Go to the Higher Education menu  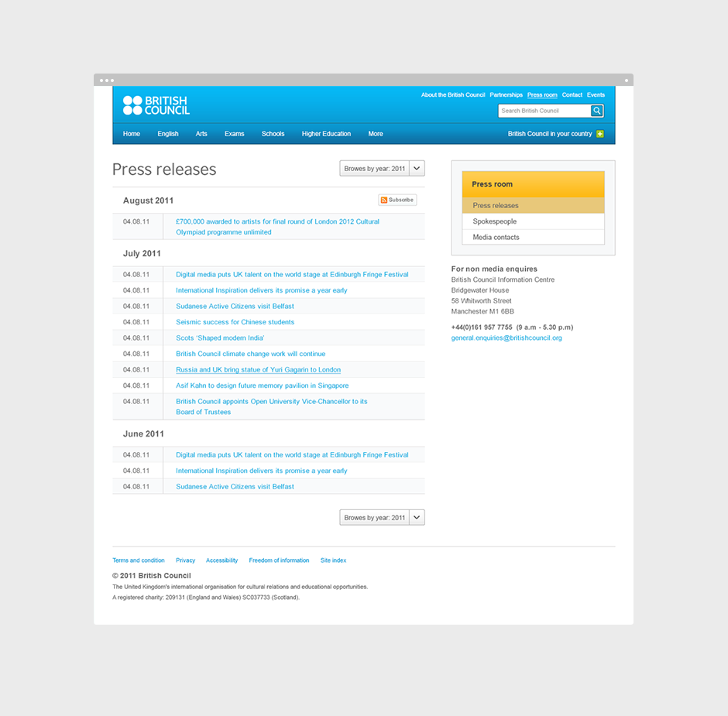(x=326, y=134)
